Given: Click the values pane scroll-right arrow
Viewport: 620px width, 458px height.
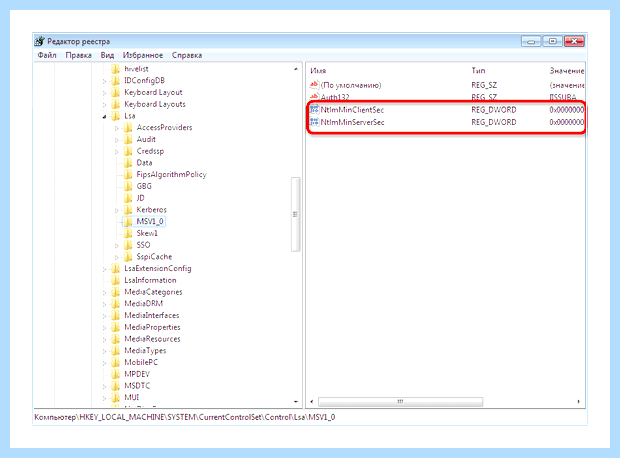Looking at the screenshot, I should [x=578, y=402].
